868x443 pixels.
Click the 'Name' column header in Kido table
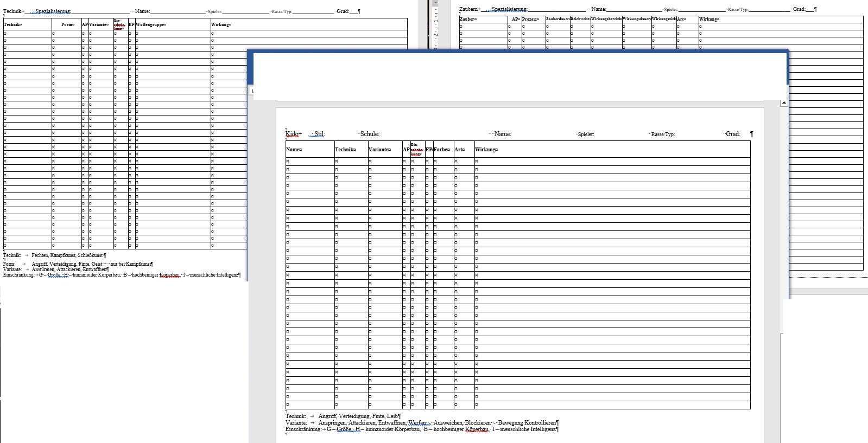[x=293, y=150]
